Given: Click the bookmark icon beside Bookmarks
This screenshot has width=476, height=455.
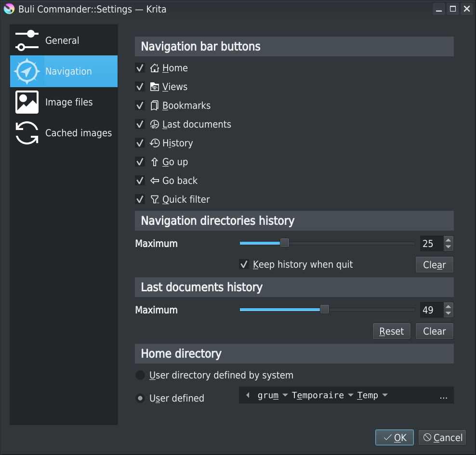Looking at the screenshot, I should pos(155,106).
